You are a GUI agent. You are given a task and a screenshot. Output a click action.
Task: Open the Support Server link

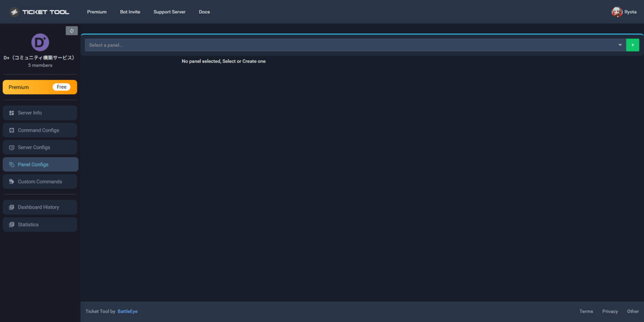(x=169, y=12)
